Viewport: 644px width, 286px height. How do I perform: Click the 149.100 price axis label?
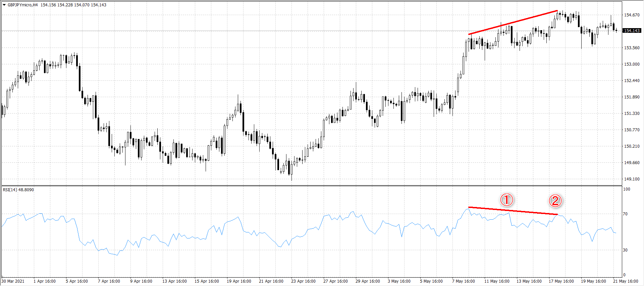pos(632,179)
